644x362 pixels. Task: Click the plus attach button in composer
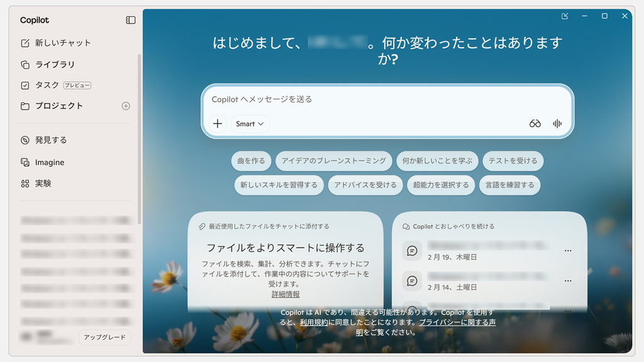218,124
